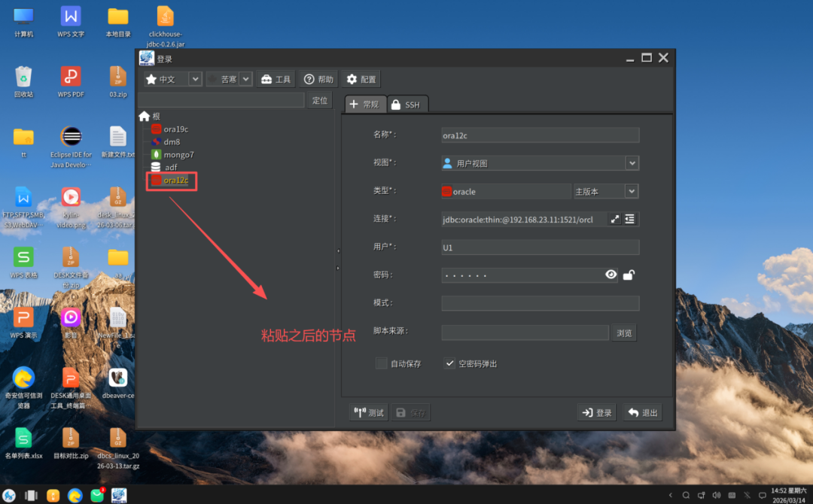
Task: Click the 名称 name input field
Action: click(x=540, y=135)
